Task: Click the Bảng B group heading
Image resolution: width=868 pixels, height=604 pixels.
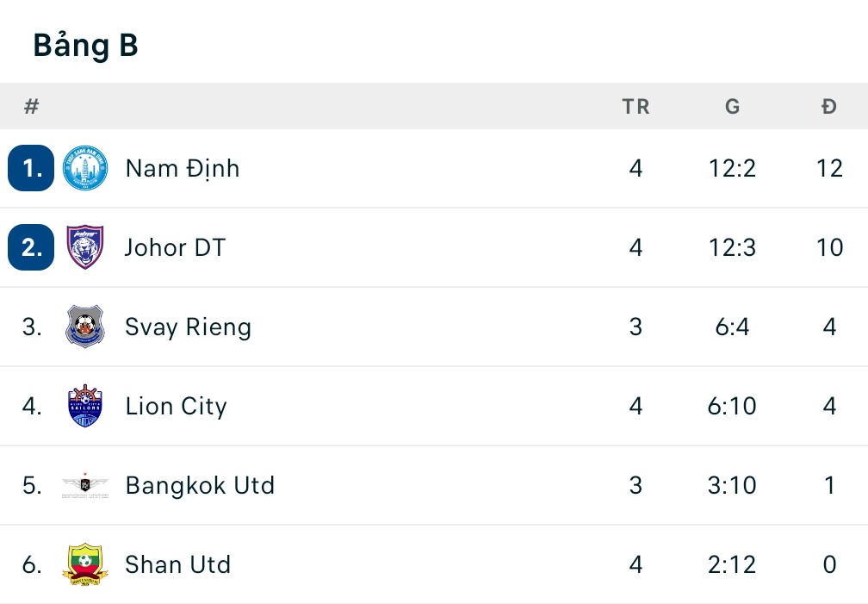Action: tap(85, 46)
